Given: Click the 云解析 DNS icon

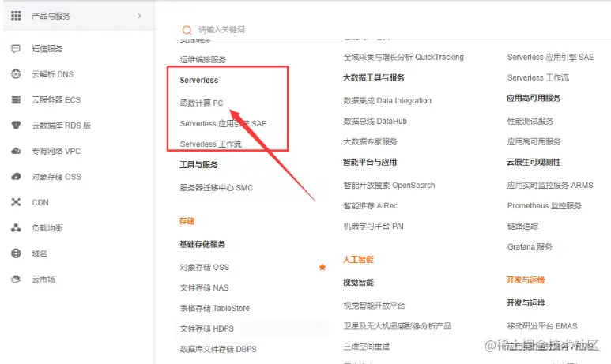Looking at the screenshot, I should click(16, 74).
